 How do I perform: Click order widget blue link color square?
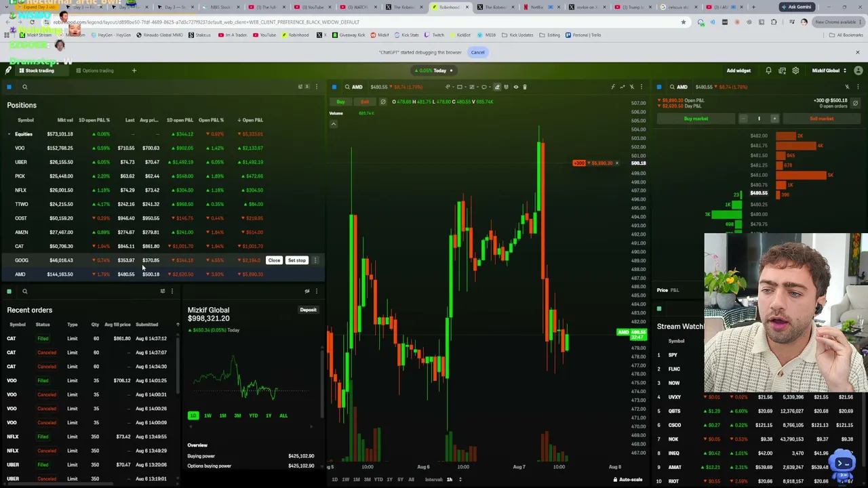[x=658, y=87]
